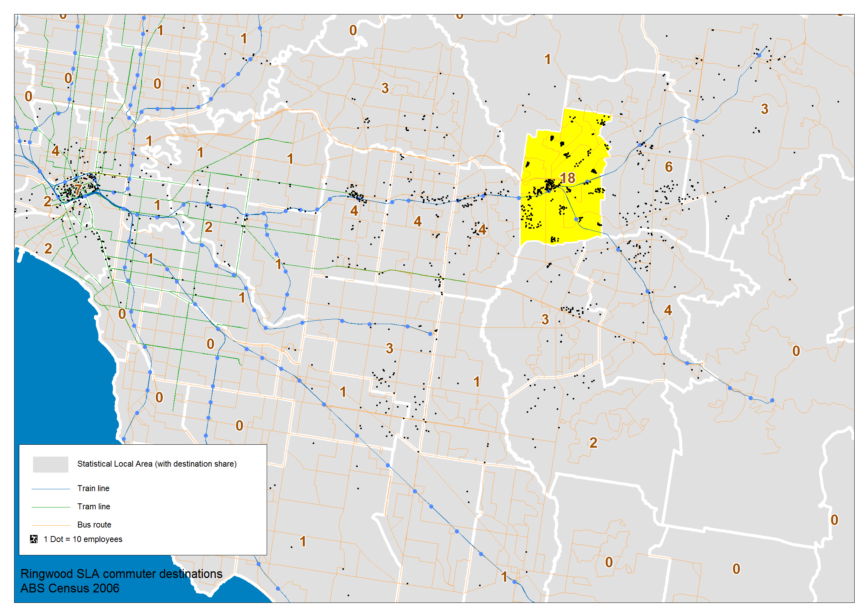868x614 pixels.
Task: Click the number 18 in yellow area
Action: click(567, 178)
